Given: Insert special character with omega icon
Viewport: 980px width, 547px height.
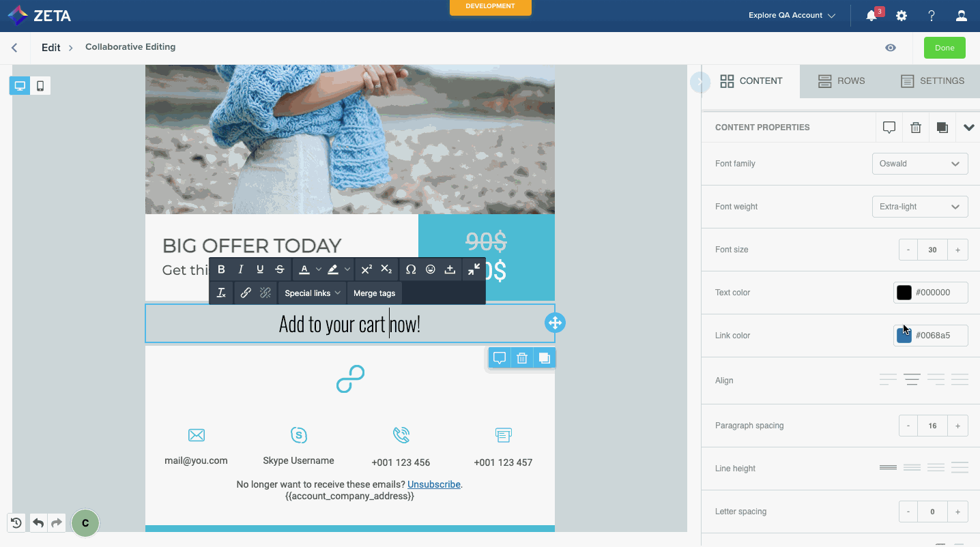Looking at the screenshot, I should pos(411,269).
